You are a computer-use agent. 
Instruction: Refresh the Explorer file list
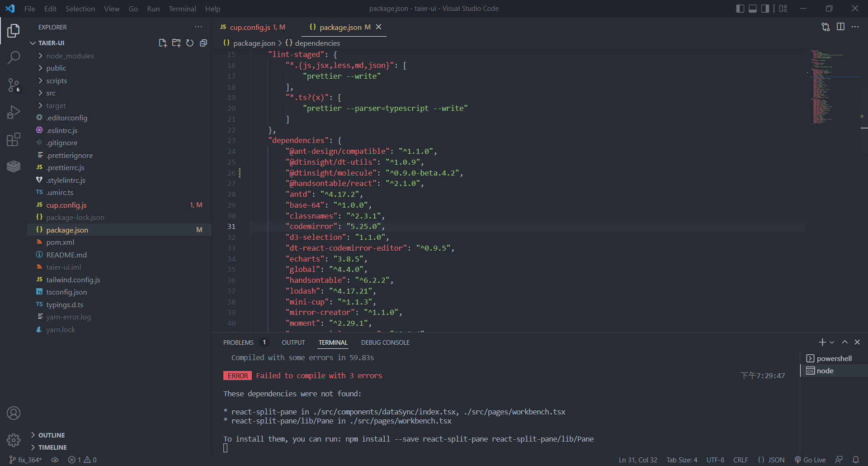tap(190, 43)
